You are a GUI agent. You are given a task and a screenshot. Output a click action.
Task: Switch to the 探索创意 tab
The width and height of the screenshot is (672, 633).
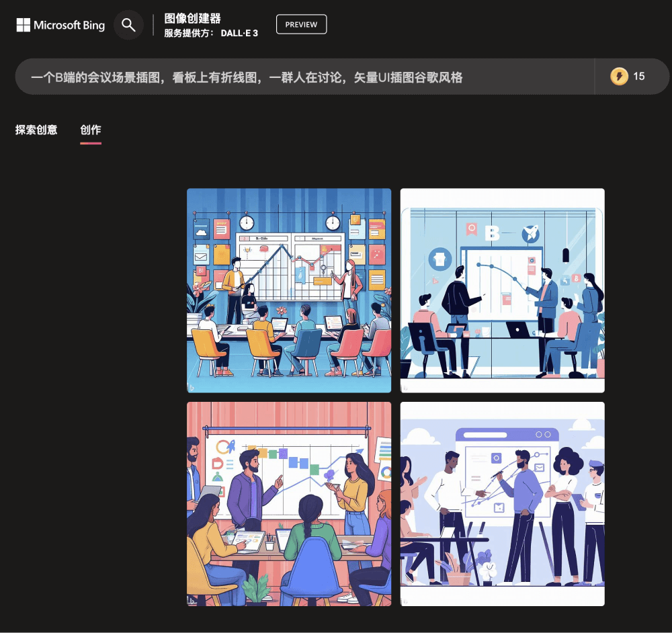pos(36,130)
